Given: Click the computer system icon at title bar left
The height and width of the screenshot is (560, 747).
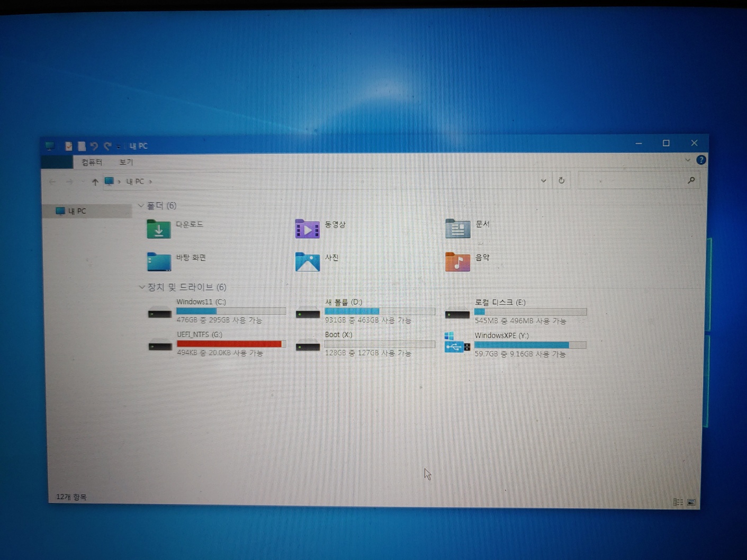Looking at the screenshot, I should pos(50,146).
